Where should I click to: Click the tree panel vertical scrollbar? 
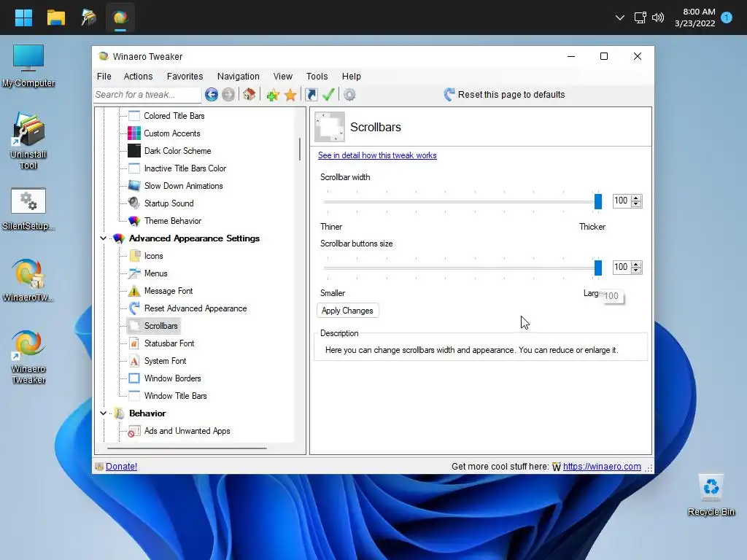point(300,149)
